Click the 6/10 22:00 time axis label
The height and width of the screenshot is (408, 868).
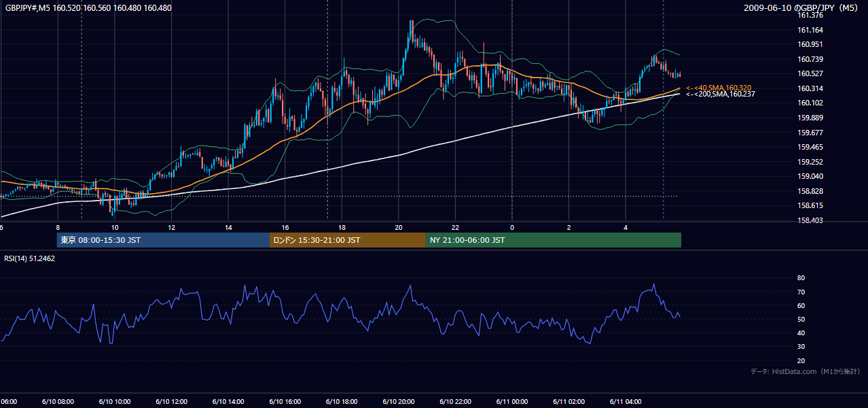tap(455, 402)
